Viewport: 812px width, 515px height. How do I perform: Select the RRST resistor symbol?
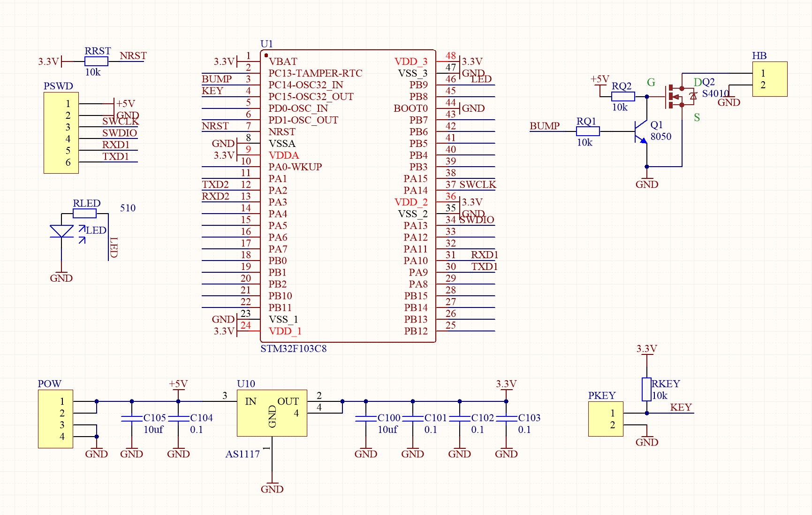click(x=96, y=61)
